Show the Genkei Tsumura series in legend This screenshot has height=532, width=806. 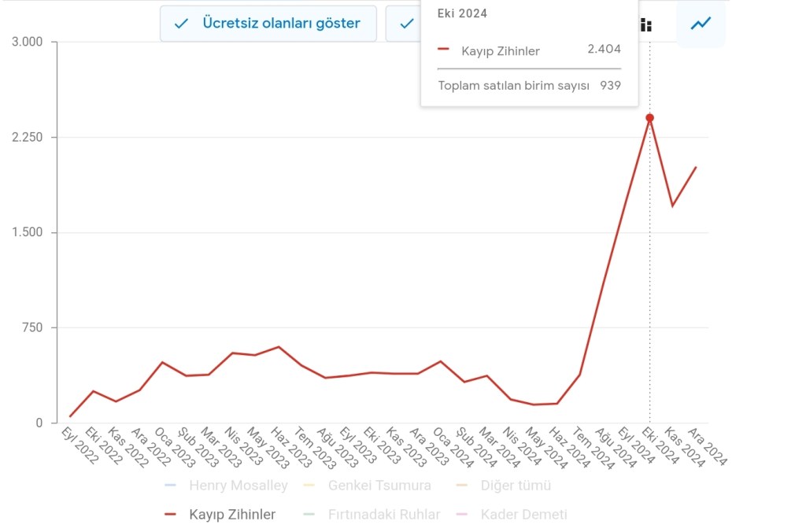pos(379,486)
